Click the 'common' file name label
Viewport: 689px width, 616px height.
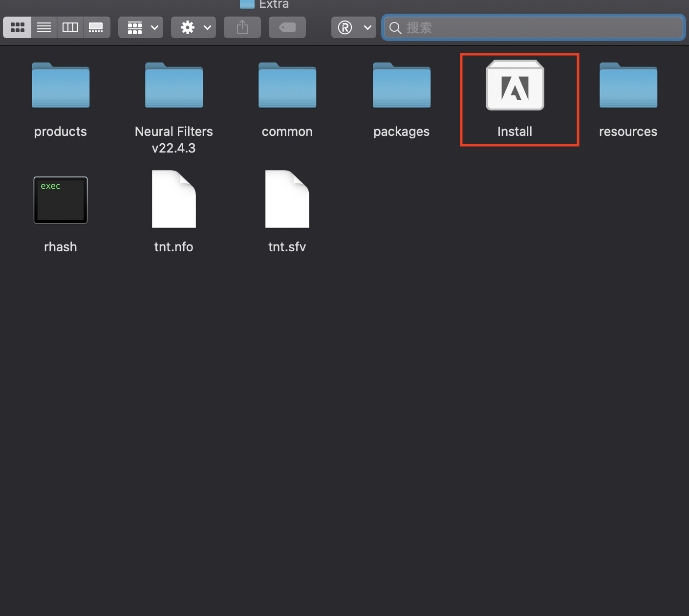(x=287, y=132)
